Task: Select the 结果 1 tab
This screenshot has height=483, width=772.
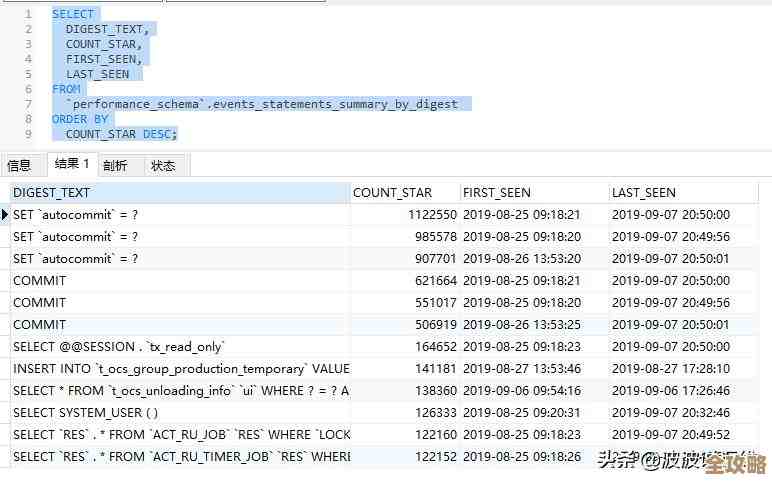Action: [72, 164]
